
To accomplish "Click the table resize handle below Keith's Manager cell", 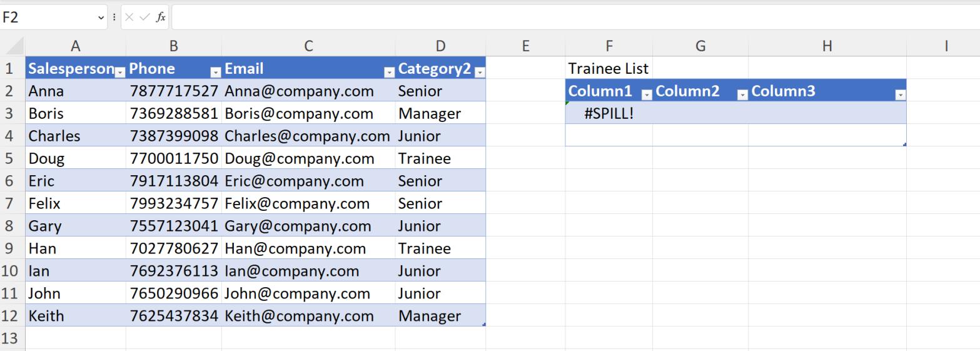I will 484,324.
